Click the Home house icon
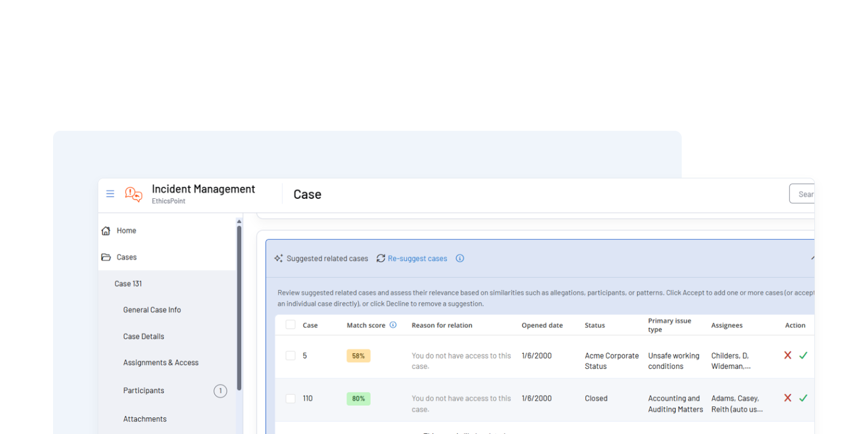Image resolution: width=868 pixels, height=434 pixels. point(106,231)
